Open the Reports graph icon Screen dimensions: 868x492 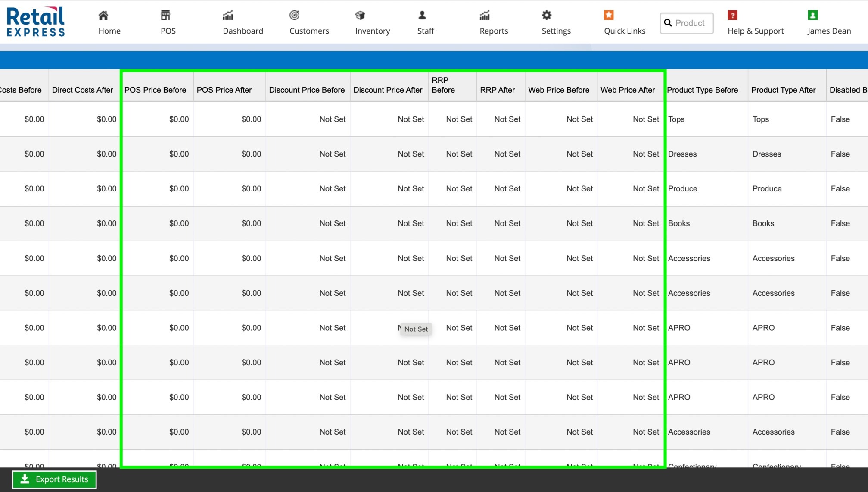pyautogui.click(x=485, y=16)
